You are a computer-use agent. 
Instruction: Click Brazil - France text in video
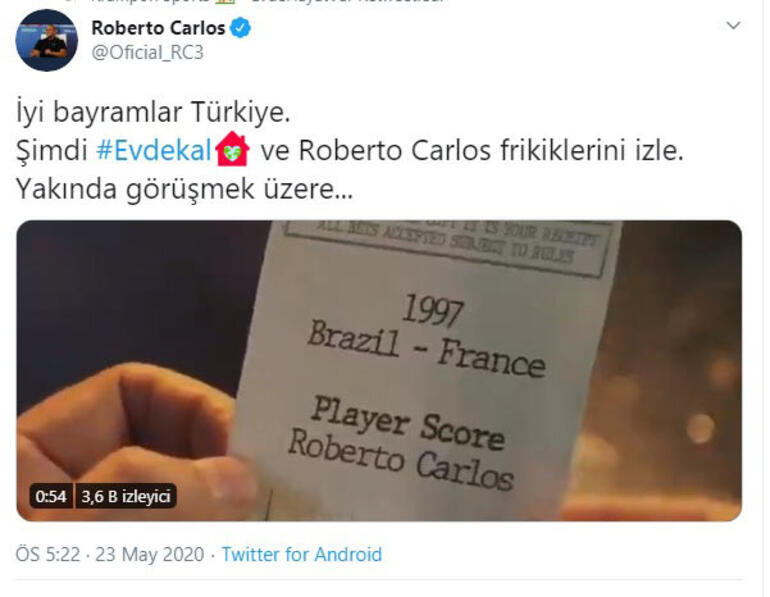(426, 349)
